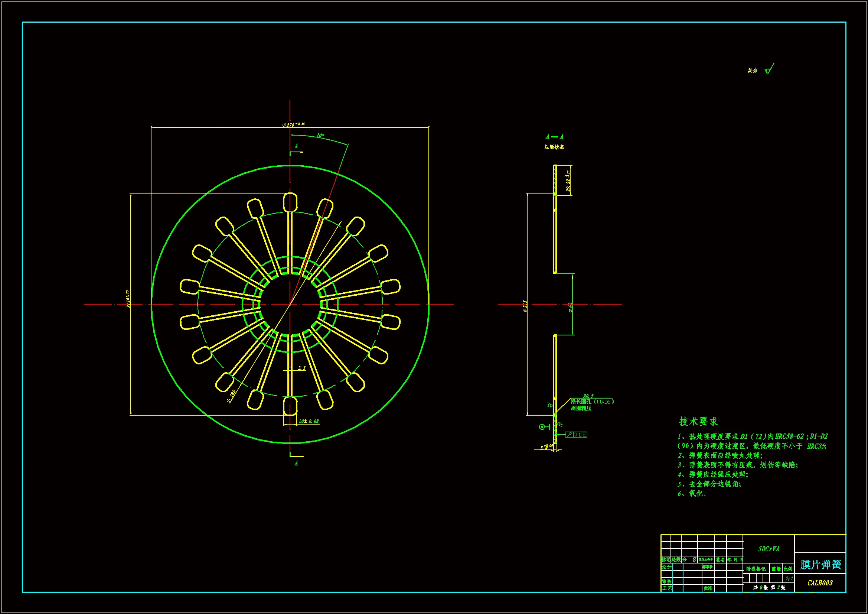Select the 30° angle dimension
Screen dimensions: 868x614
click(320, 136)
